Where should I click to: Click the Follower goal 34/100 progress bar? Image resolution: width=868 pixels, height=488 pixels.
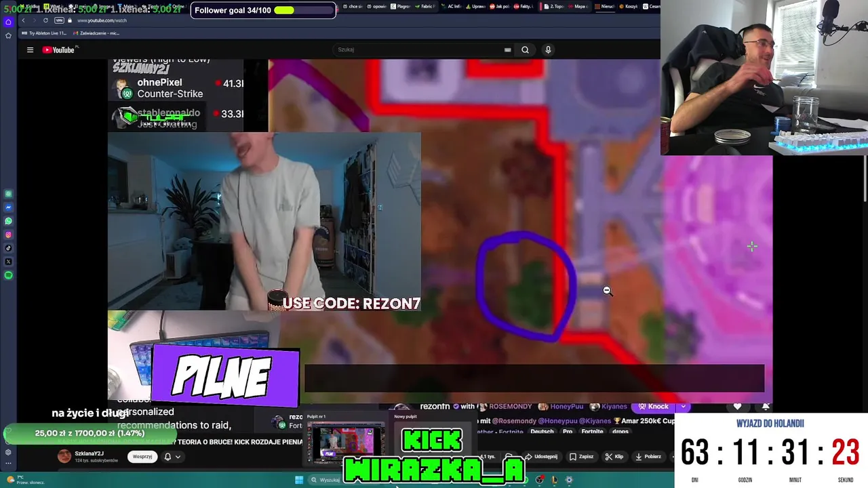pyautogui.click(x=263, y=10)
